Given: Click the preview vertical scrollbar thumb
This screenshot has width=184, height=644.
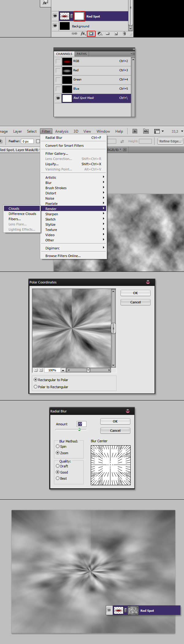Looking at the screenshot, I should [x=113, y=328].
